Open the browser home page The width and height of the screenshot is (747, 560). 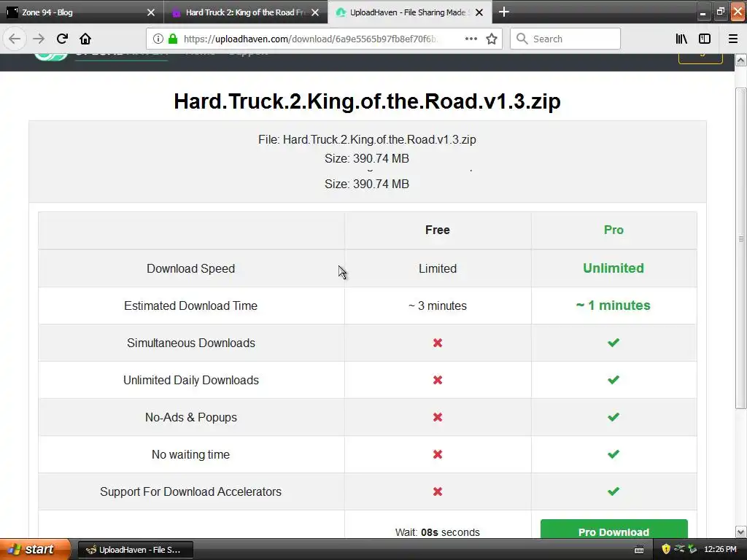pyautogui.click(x=85, y=39)
